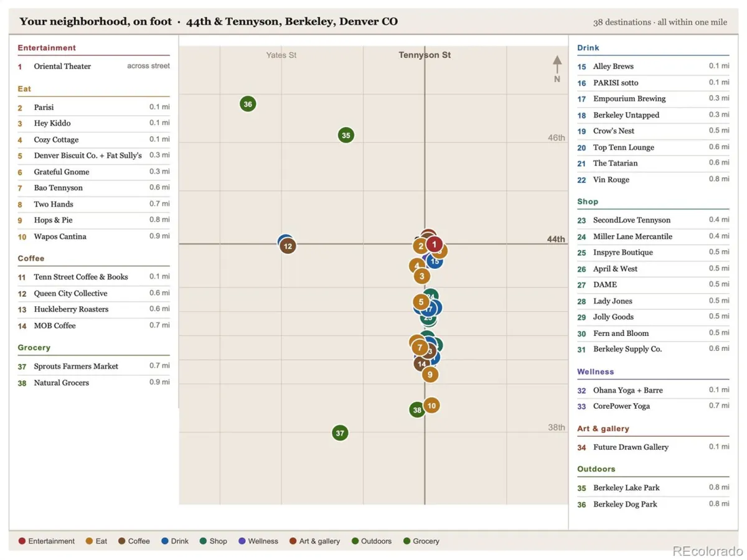Image resolution: width=747 pixels, height=560 pixels.
Task: Select red map marker 1 Oriental Theater
Action: [x=435, y=245]
